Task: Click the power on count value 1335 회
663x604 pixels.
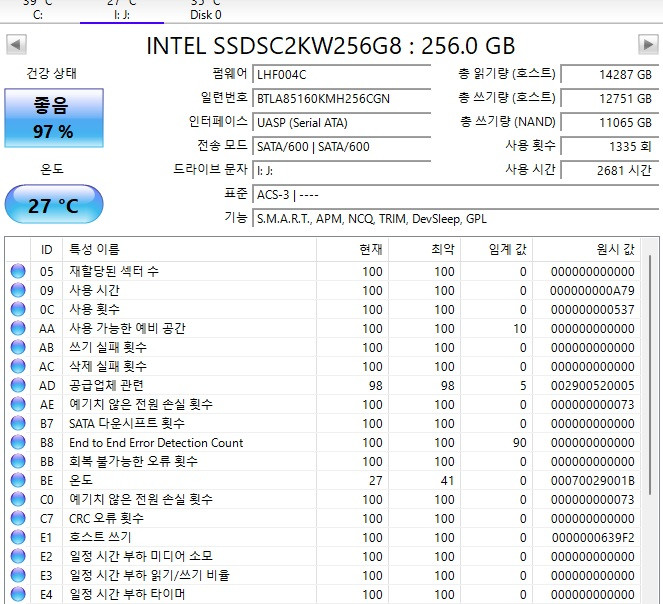Action: tap(610, 147)
